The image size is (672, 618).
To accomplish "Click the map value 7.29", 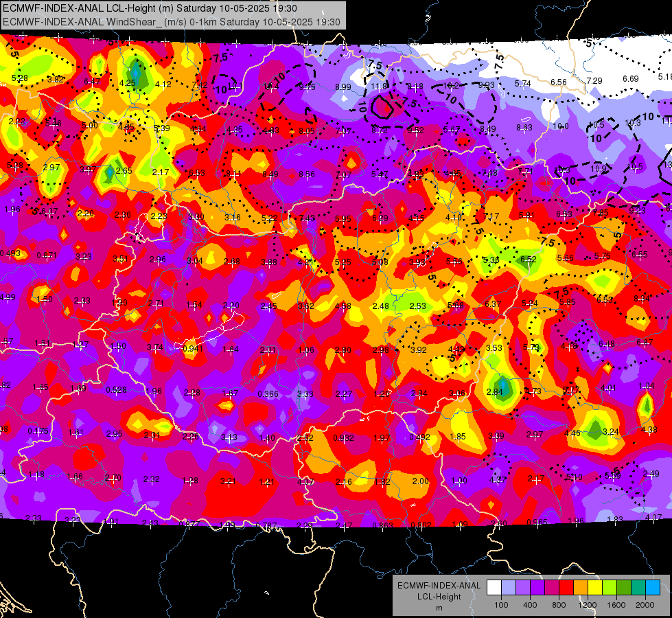I will tap(594, 80).
